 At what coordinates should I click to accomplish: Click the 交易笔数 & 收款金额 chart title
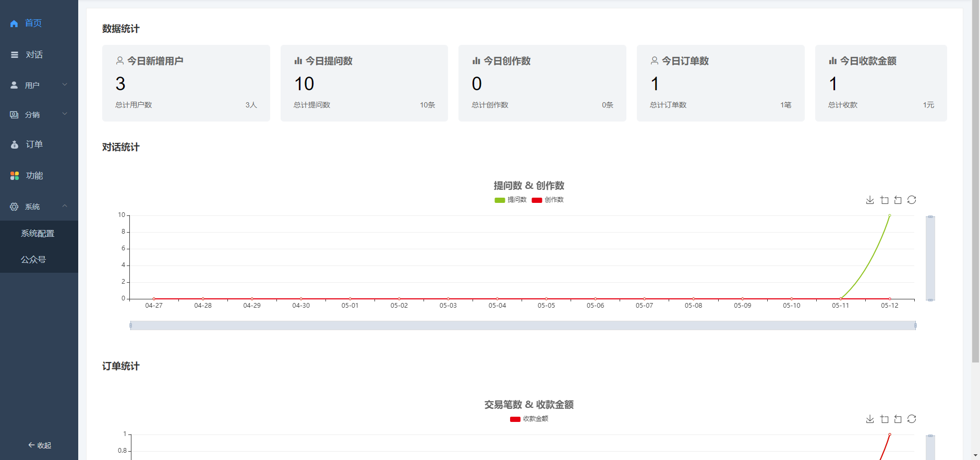pos(529,405)
